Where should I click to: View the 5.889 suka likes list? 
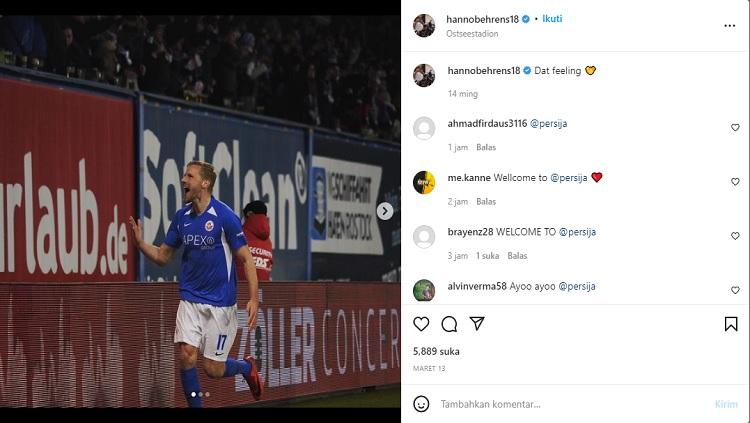click(x=434, y=352)
